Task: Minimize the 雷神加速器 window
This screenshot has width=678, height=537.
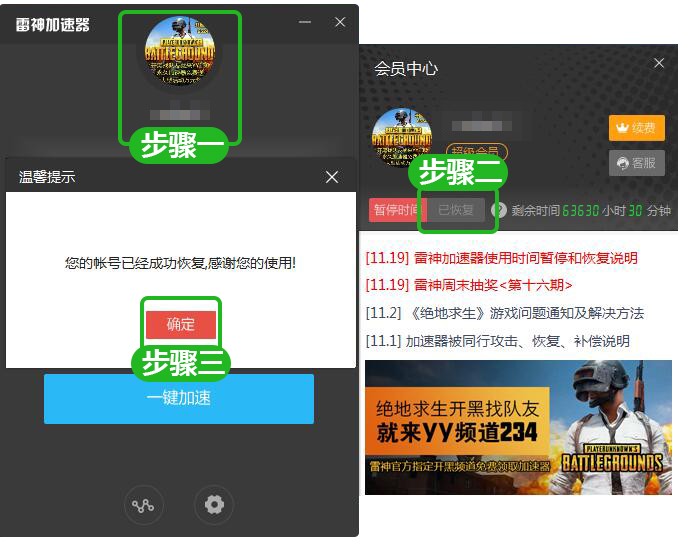Action: tap(305, 22)
